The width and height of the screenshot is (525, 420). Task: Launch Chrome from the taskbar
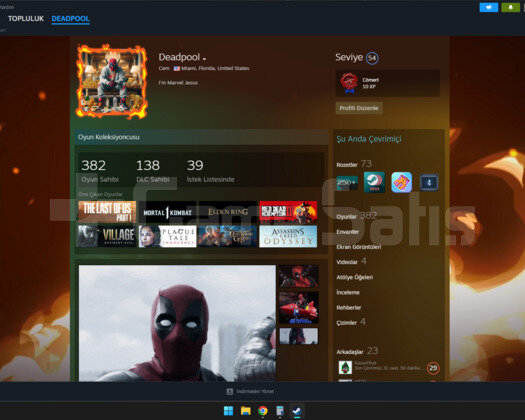[x=263, y=411]
